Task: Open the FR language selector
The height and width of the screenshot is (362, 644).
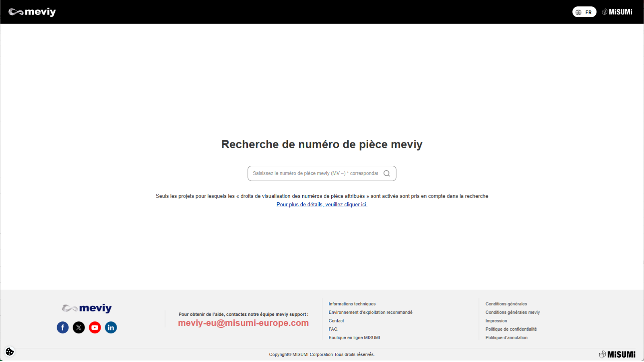Action: pyautogui.click(x=584, y=12)
